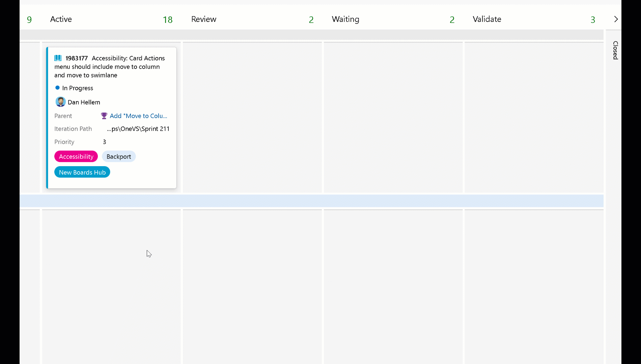The width and height of the screenshot is (641, 364).
Task: Click the right chevron beside the Validate column
Action: tap(616, 19)
